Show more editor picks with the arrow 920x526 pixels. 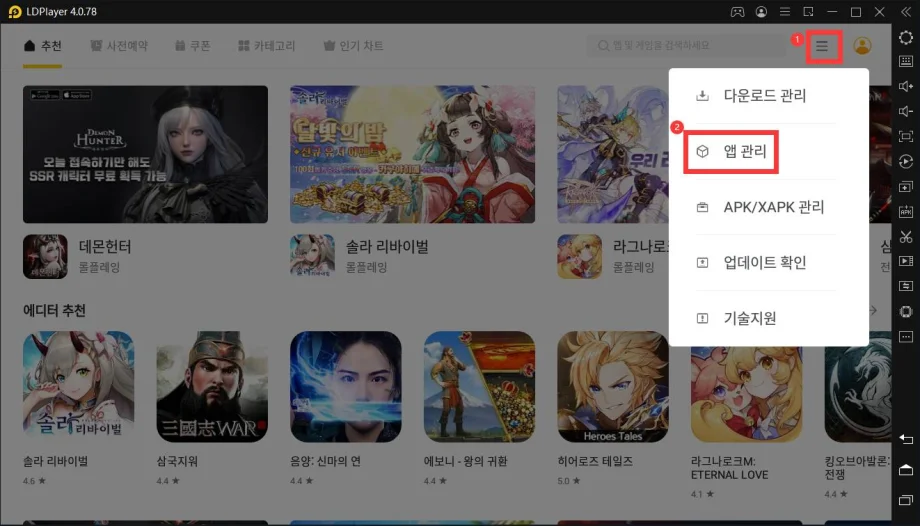[x=874, y=310]
